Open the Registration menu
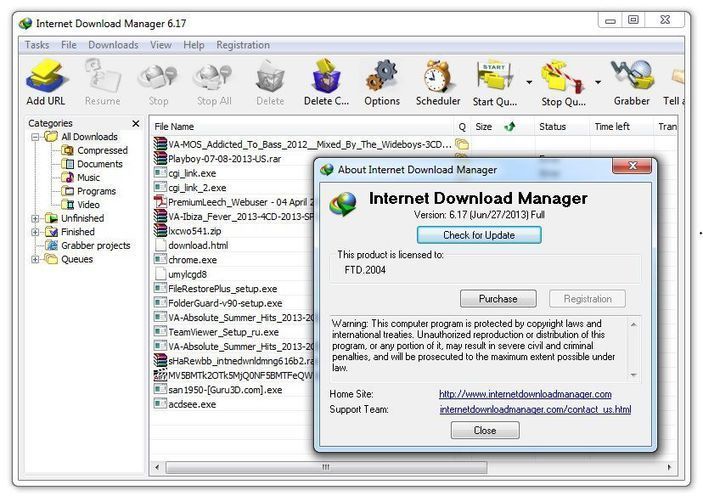This screenshot has width=703, height=496. 243,45
